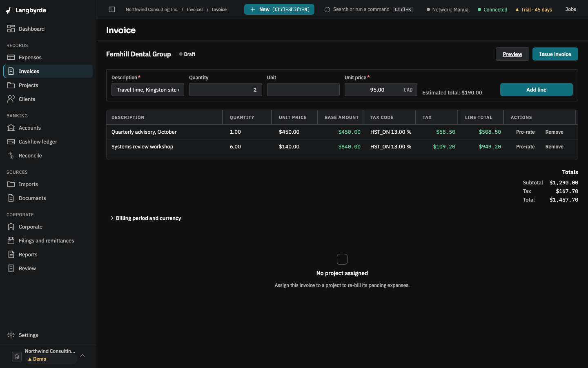The width and height of the screenshot is (588, 368).
Task: Click the Expenses card icon
Action: coord(11,57)
